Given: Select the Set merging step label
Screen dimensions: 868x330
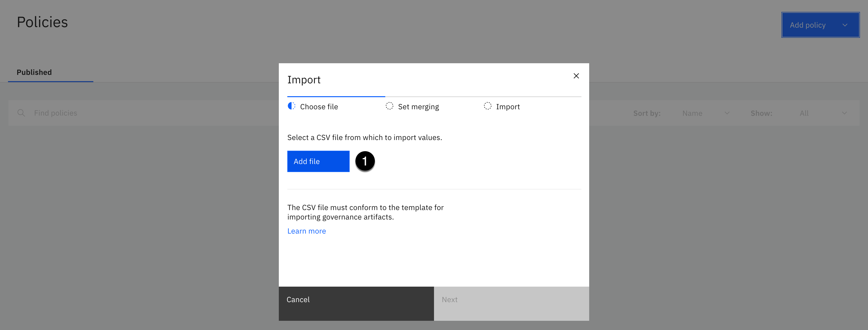Looking at the screenshot, I should coord(418,107).
